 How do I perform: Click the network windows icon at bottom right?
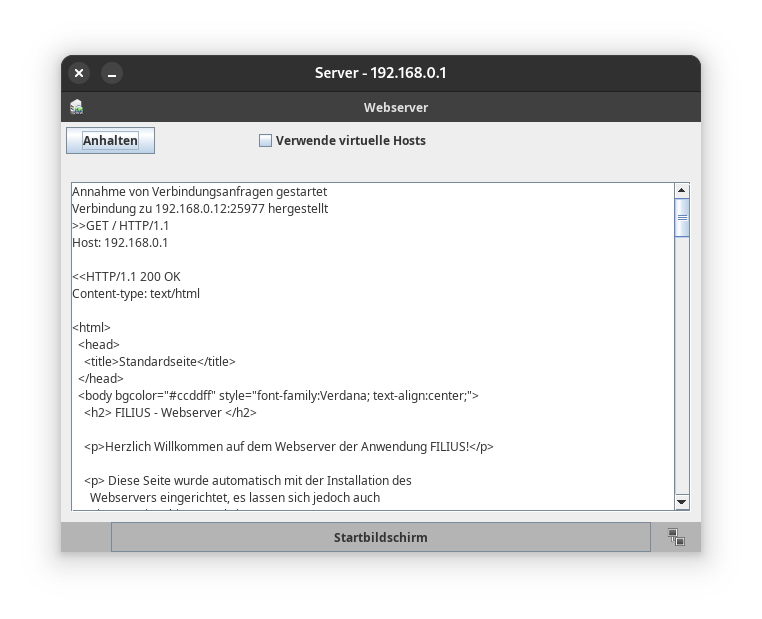[676, 537]
